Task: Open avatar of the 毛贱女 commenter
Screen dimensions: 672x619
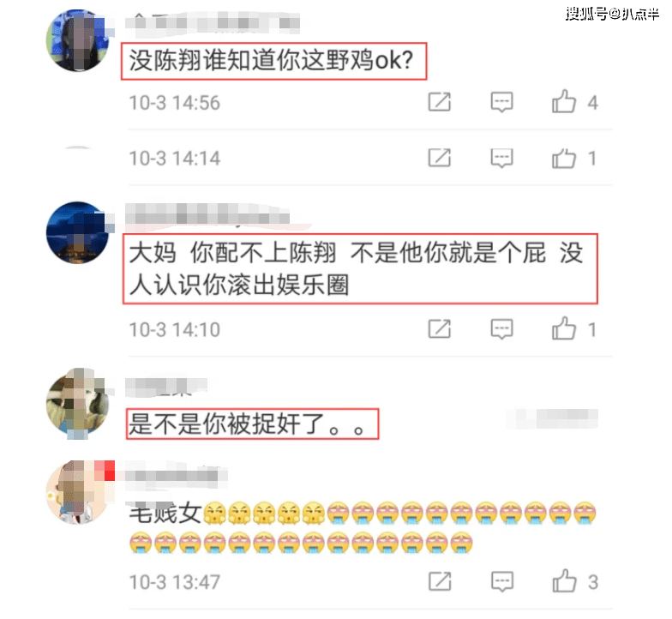Action: pyautogui.click(x=77, y=492)
